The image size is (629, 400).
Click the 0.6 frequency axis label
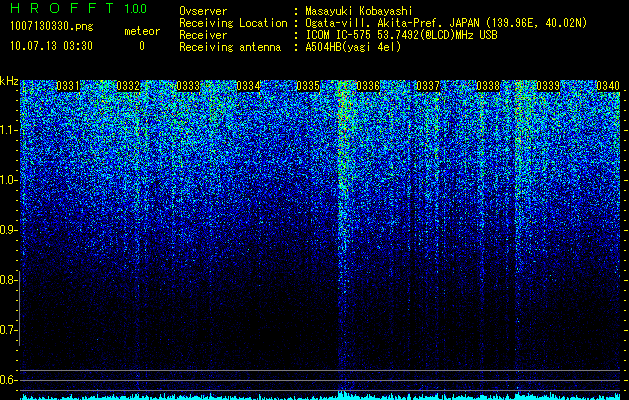8,380
